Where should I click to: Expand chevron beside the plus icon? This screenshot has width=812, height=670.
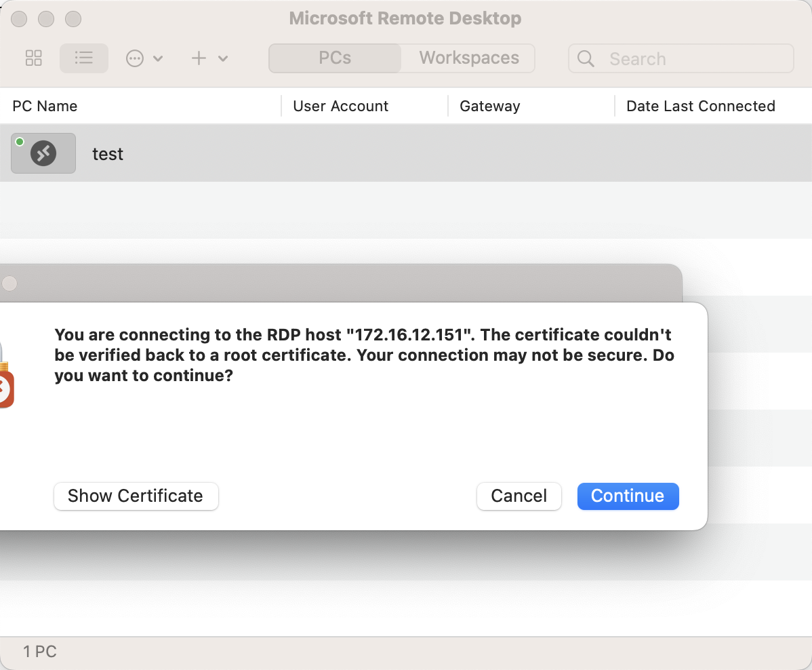pos(223,58)
